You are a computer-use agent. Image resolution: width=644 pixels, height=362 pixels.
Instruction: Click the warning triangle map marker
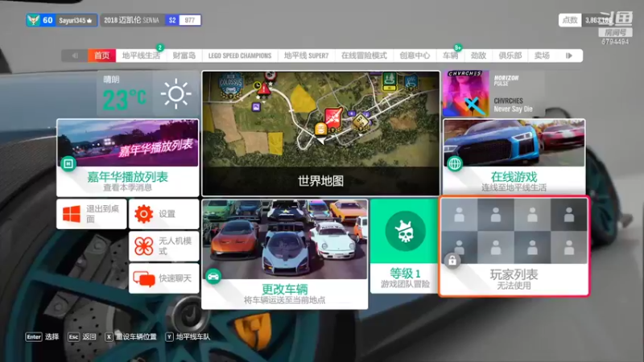click(264, 88)
